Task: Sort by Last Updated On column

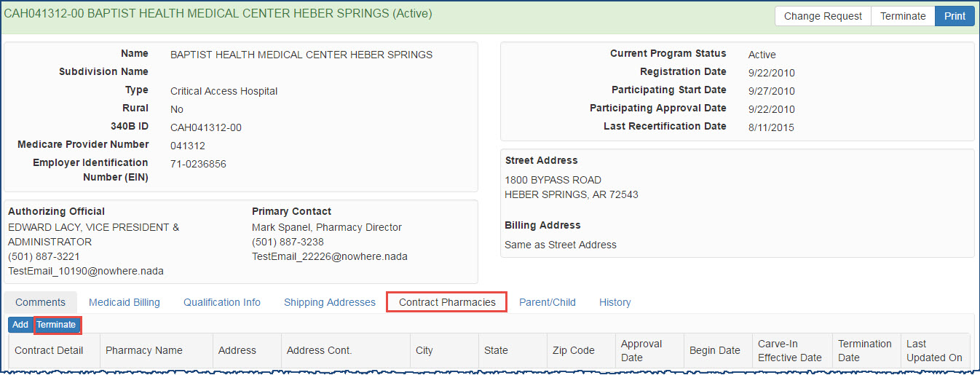Action: pyautogui.click(x=935, y=350)
